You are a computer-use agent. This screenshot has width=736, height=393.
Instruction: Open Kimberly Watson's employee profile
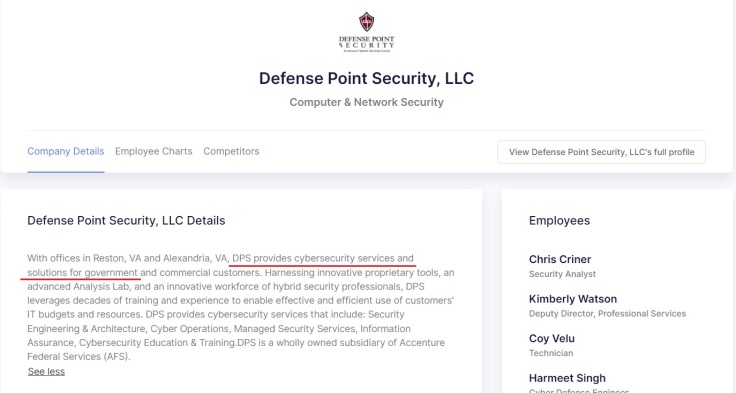573,299
